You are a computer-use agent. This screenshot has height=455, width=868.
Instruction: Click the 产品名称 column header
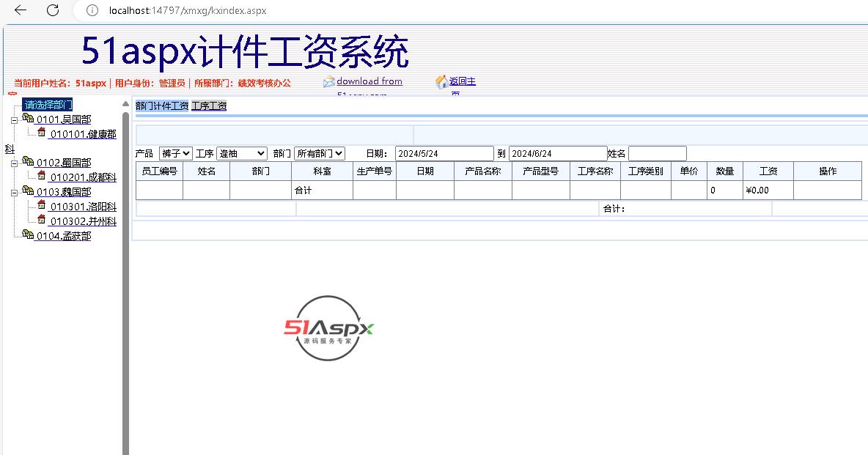coord(483,171)
